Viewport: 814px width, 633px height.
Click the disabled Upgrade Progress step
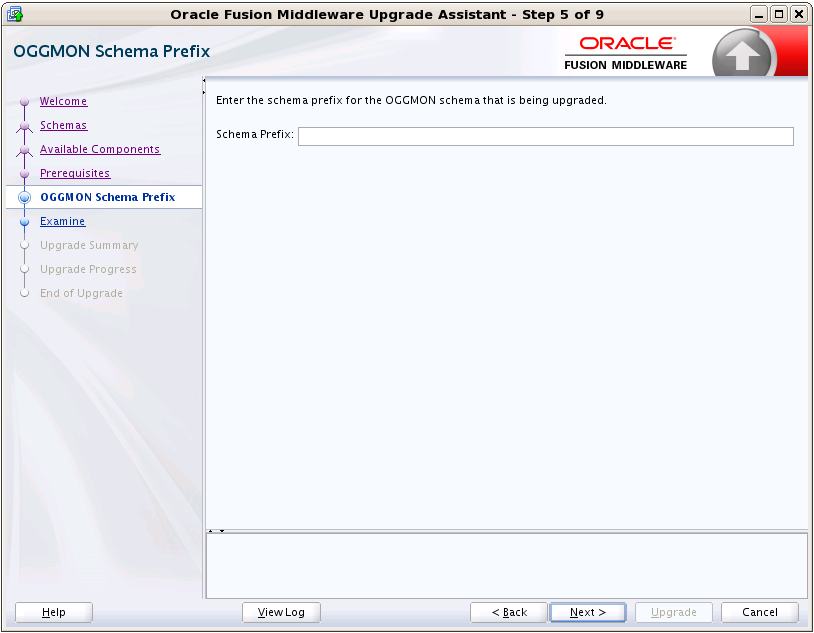(88, 269)
